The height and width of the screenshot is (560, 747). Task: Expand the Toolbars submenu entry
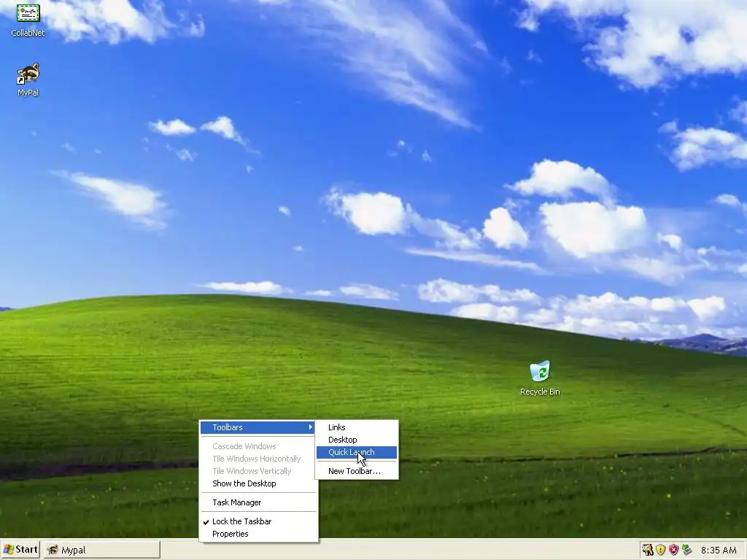click(x=258, y=427)
